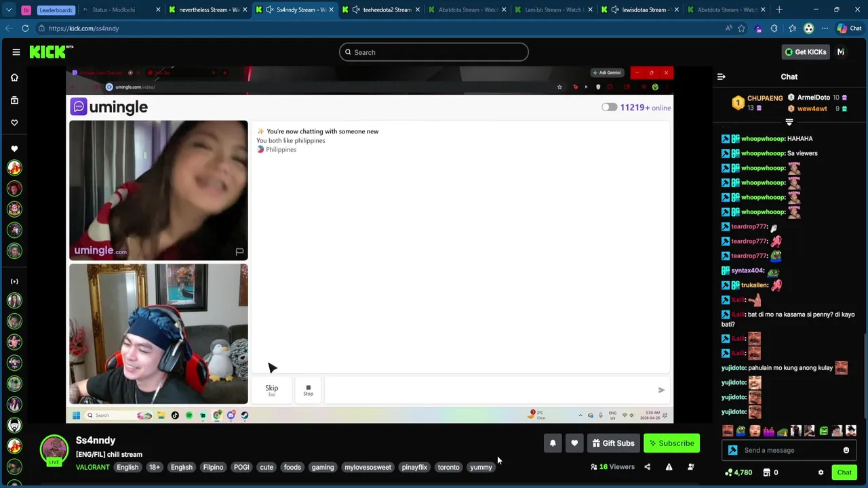The height and width of the screenshot is (488, 868).
Task: Click Stop button in umingle stream
Action: tap(308, 390)
